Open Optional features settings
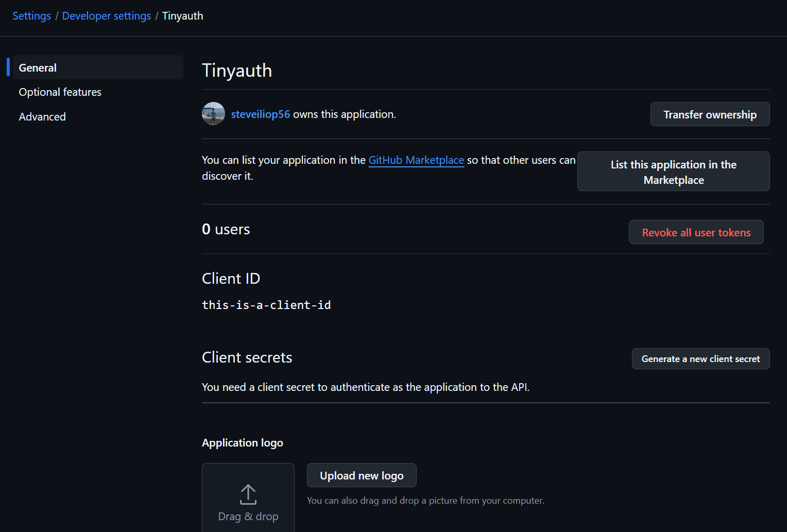 pyautogui.click(x=60, y=92)
